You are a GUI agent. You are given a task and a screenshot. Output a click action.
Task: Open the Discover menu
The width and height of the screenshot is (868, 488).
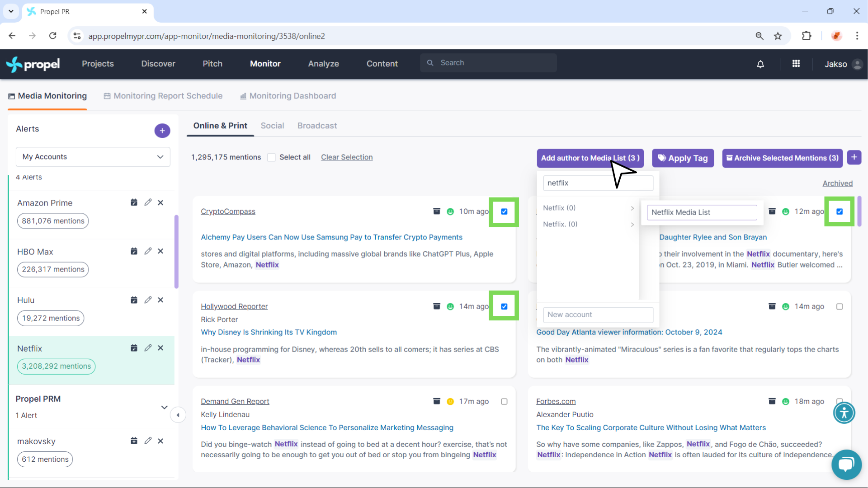158,64
